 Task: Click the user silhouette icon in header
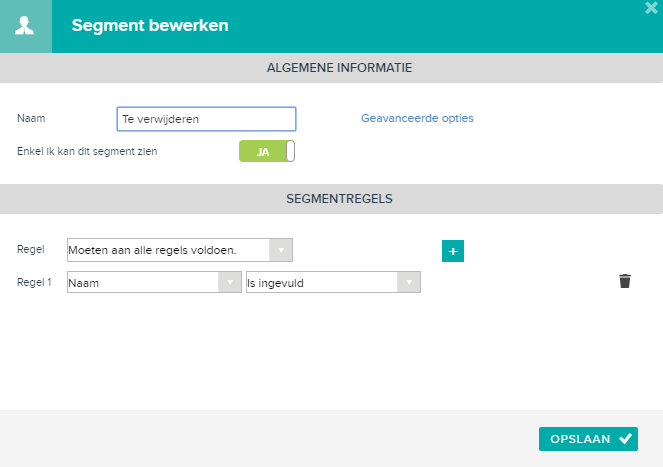[x=25, y=26]
